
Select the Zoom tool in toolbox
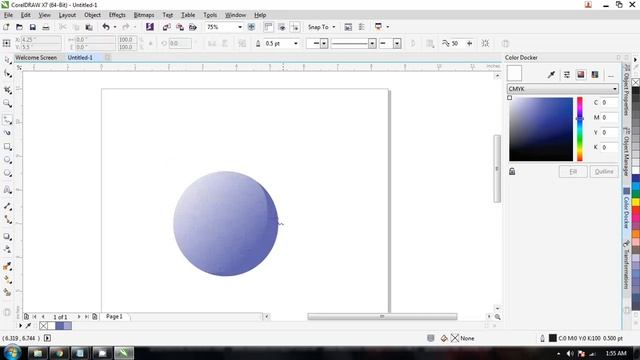point(7,104)
